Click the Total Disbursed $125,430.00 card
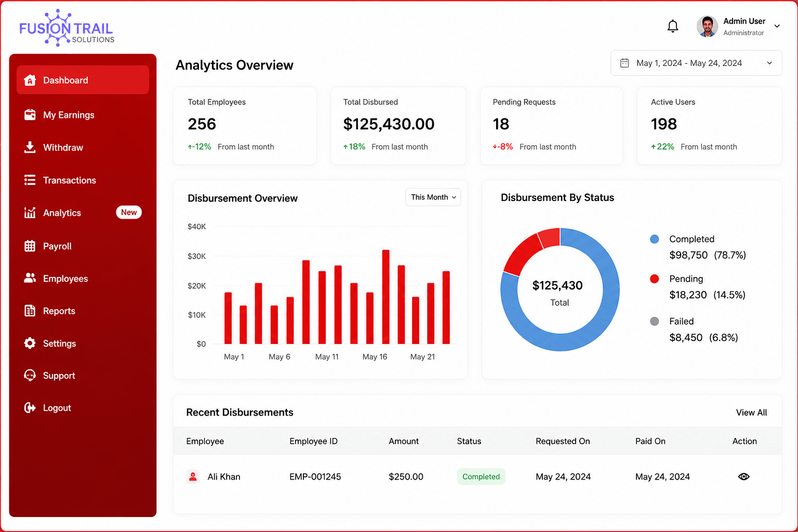The image size is (798, 532). point(398,126)
